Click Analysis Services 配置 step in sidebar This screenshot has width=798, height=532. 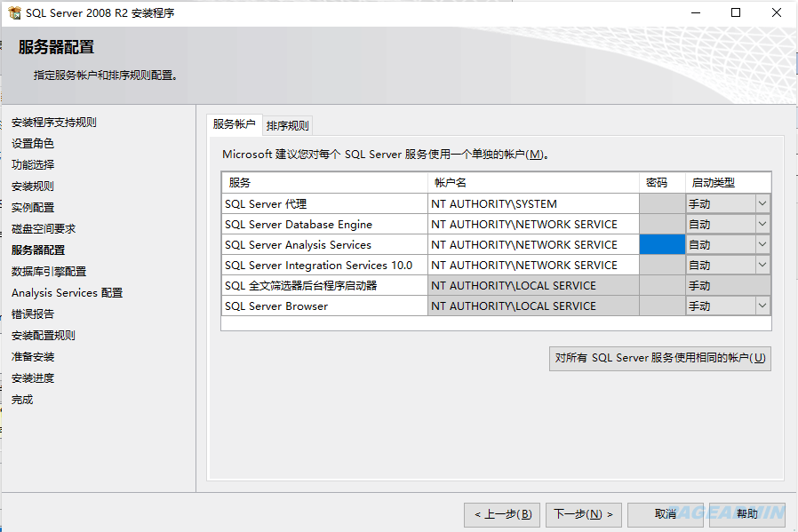[x=68, y=293]
